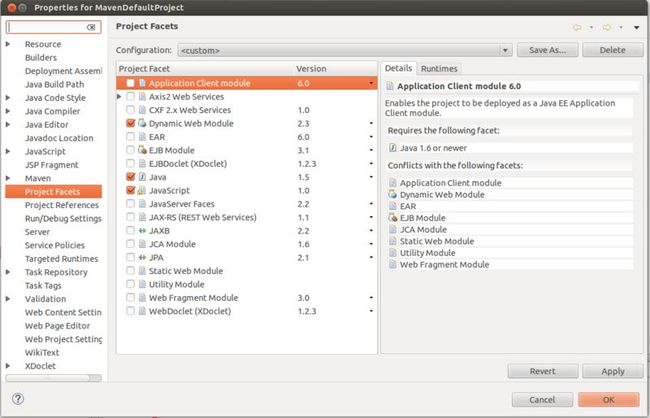
Task: Click the Apply button
Action: [612, 371]
